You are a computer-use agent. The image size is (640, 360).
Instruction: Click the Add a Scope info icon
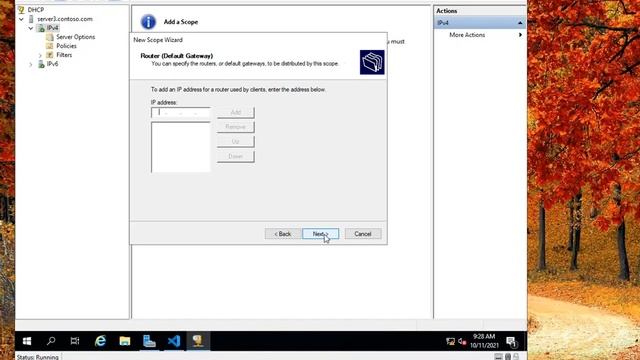pyautogui.click(x=148, y=22)
